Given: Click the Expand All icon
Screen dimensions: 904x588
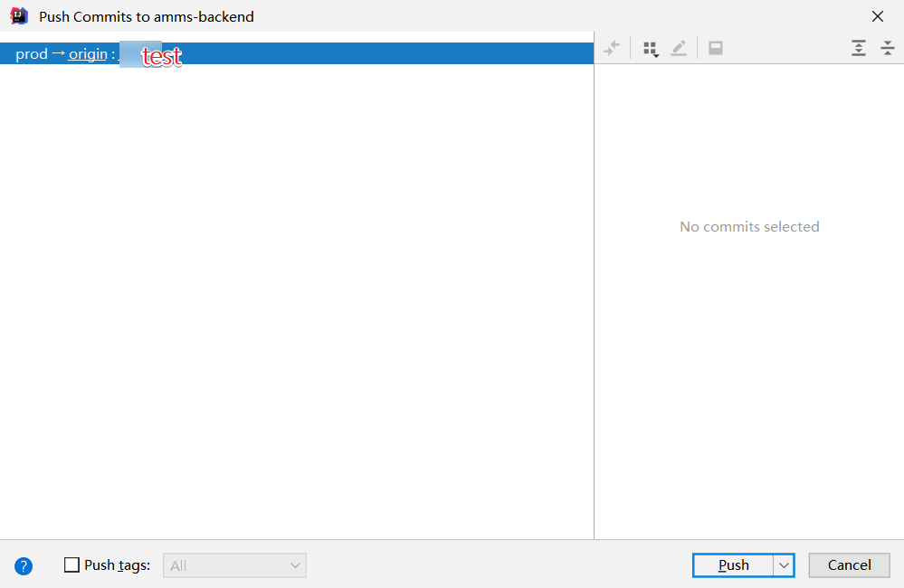Looking at the screenshot, I should pyautogui.click(x=859, y=47).
